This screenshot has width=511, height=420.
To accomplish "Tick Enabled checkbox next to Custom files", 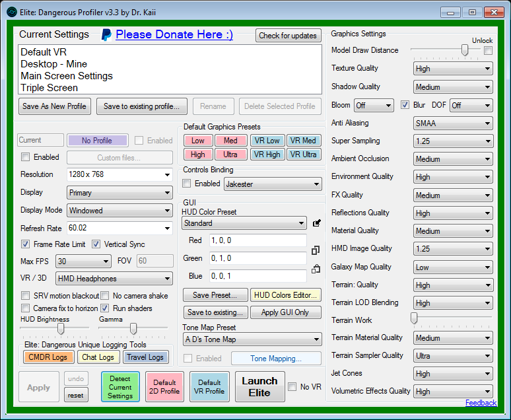I will (25, 157).
